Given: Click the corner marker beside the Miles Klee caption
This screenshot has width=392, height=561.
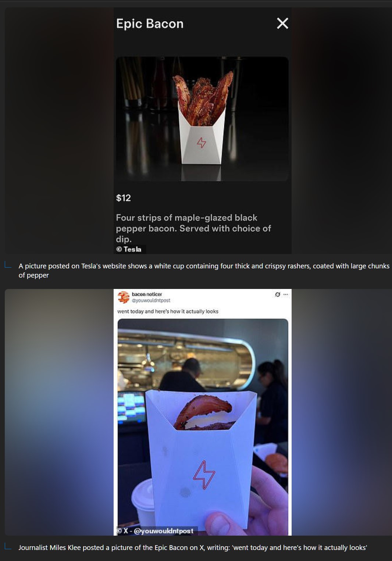Looking at the screenshot, I should point(8,546).
